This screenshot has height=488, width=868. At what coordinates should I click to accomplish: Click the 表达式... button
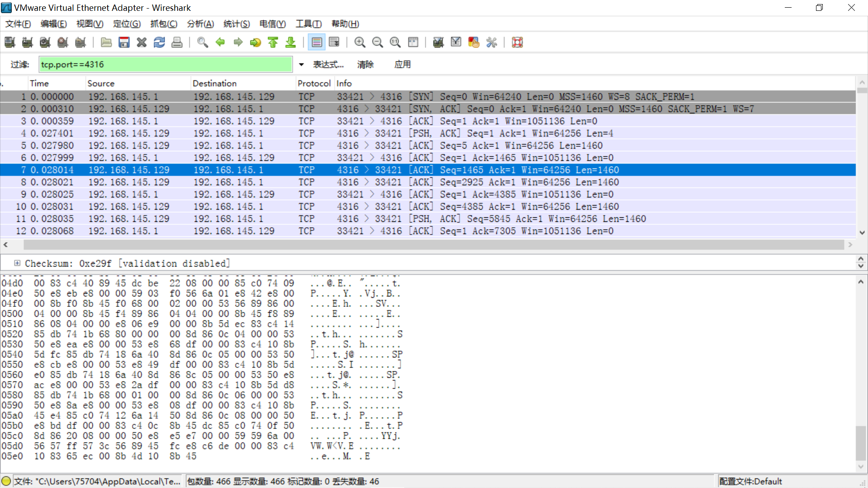pyautogui.click(x=329, y=65)
